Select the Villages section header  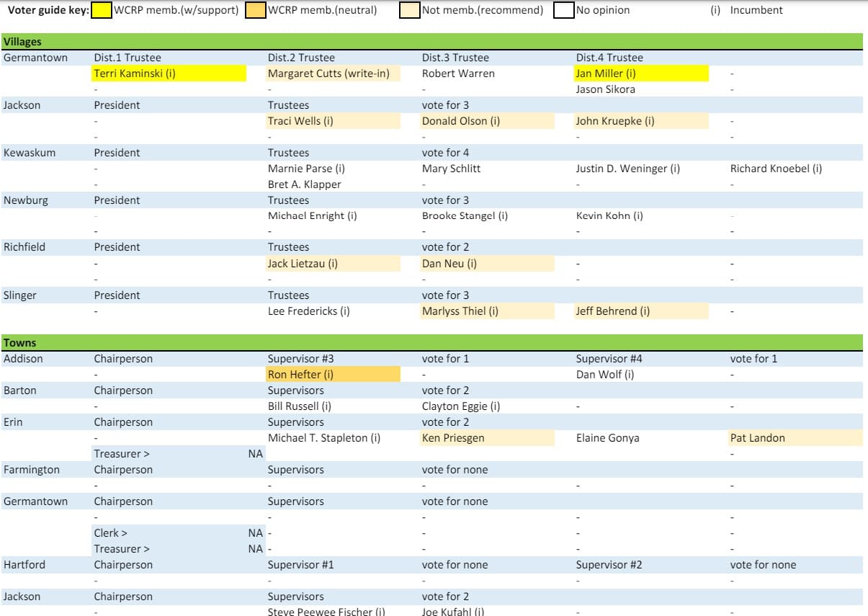(431, 42)
